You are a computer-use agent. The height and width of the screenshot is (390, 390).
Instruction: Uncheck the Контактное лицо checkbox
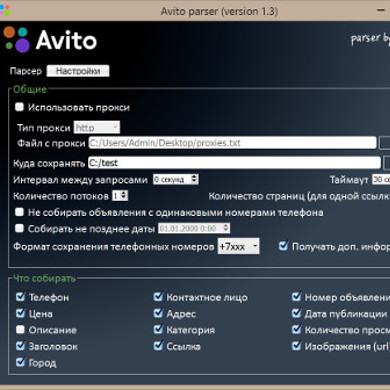click(x=158, y=296)
